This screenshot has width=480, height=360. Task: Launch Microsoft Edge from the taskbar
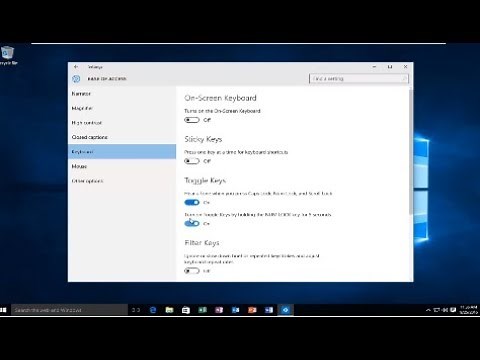(153, 310)
